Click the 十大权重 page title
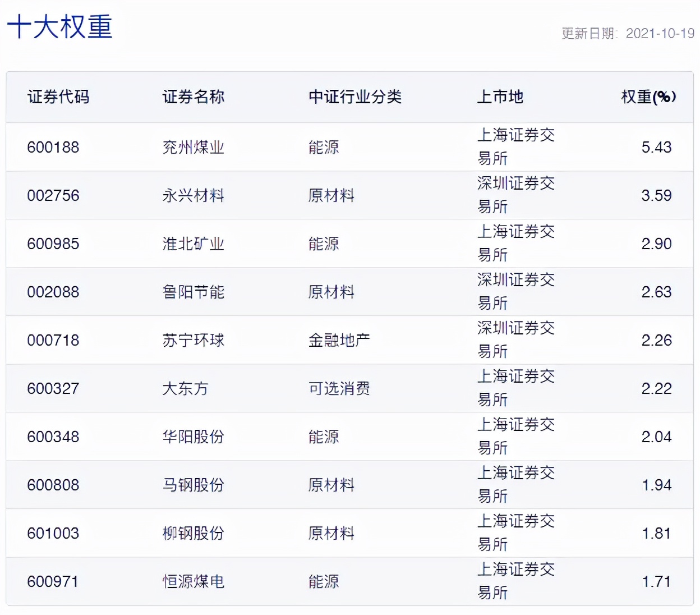The width and height of the screenshot is (700, 615). 58,27
